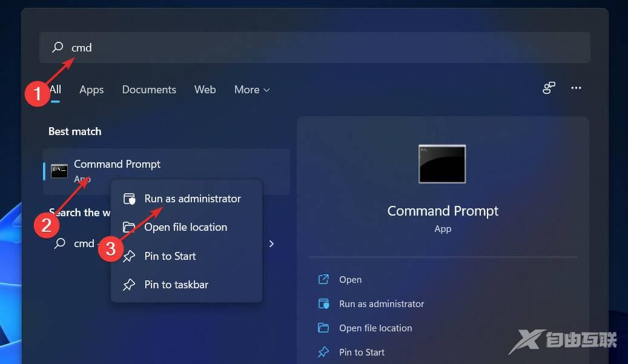Select Pin to Start in context menu
Viewport: 628px width, 364px height.
tap(170, 256)
